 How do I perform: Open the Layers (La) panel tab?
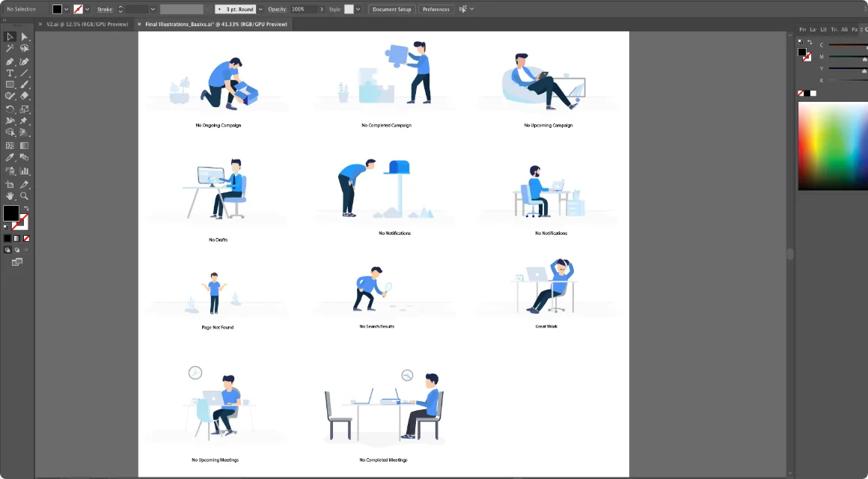[x=813, y=29]
